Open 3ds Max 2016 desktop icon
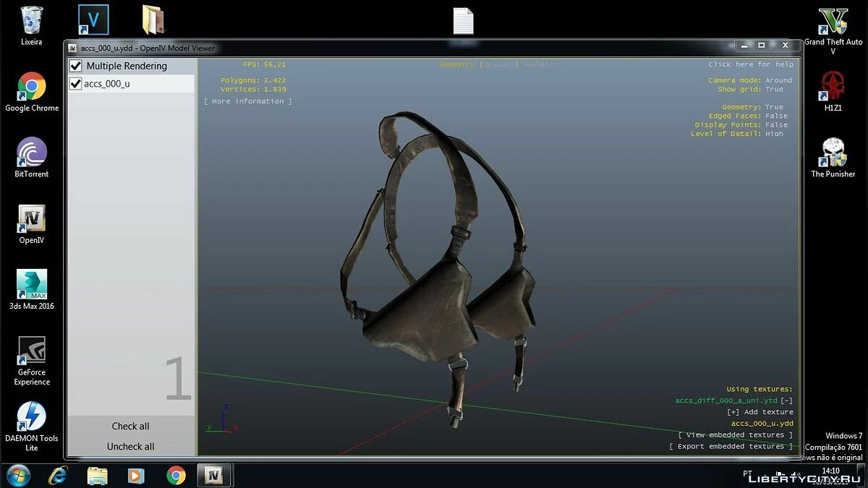 [x=31, y=285]
